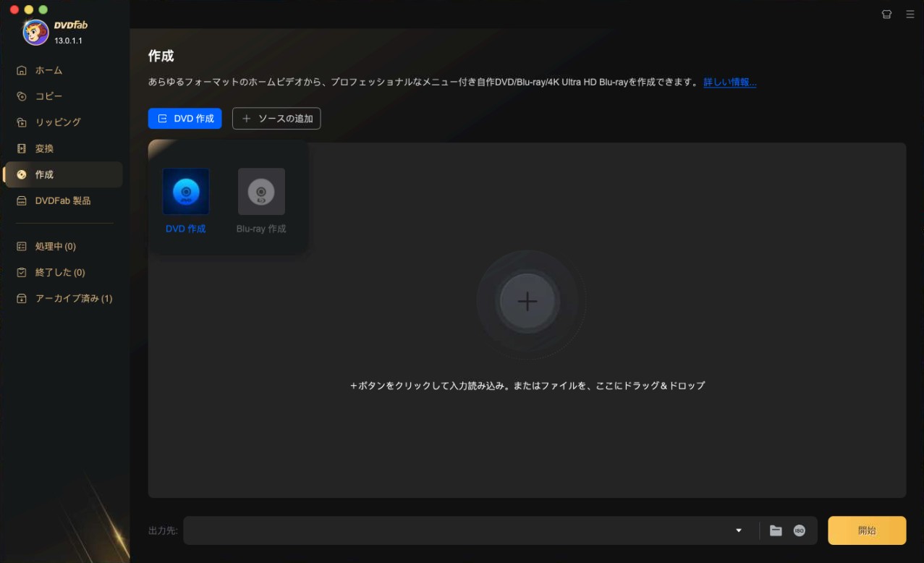Viewport: 924px width, 563px height.
Task: Click the archive box icon beside アーカイブ済み
Action: point(22,298)
